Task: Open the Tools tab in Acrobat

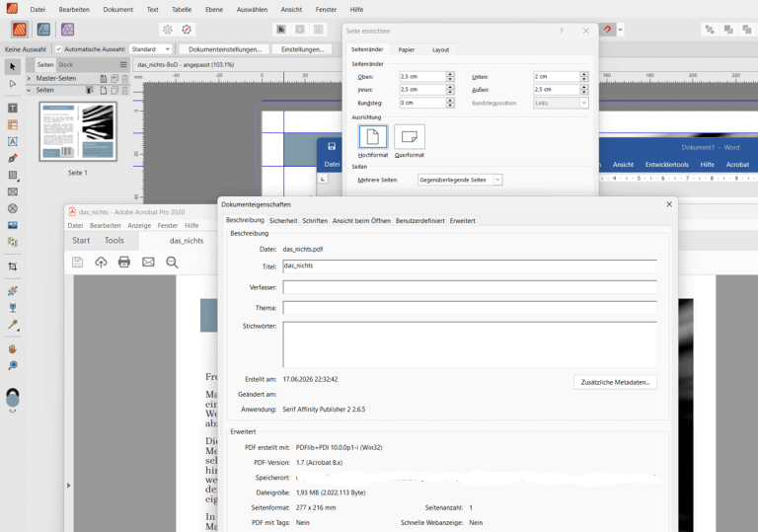Action: (114, 241)
